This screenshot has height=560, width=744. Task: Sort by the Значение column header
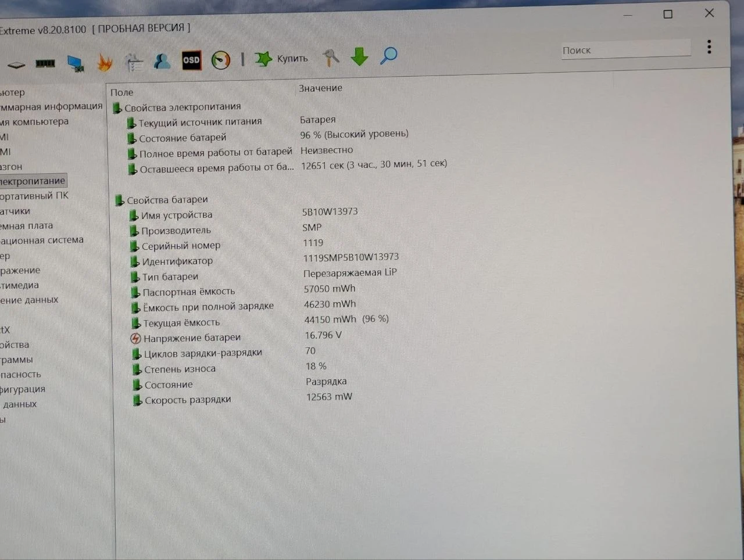tap(321, 88)
